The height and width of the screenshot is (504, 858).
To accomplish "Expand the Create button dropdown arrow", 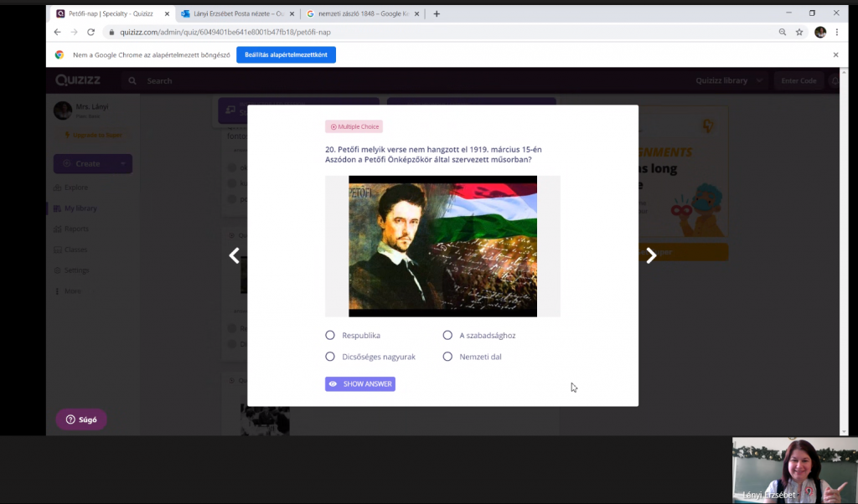I will click(x=123, y=163).
